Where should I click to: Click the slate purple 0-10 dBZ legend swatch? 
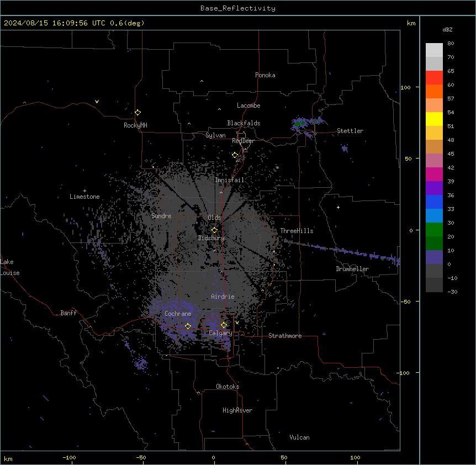[434, 257]
